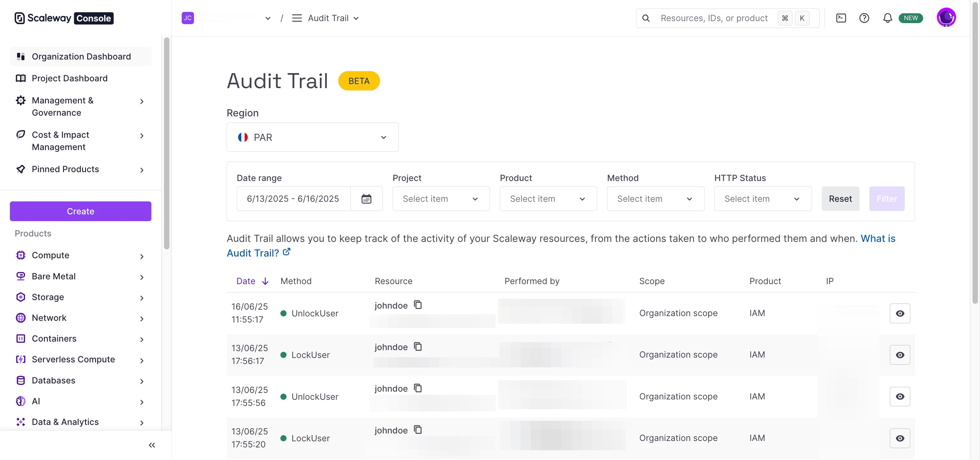Copy johndoe resource in 13/06/25 17:56:17 row
Screen dimensions: 980x460
(418, 347)
